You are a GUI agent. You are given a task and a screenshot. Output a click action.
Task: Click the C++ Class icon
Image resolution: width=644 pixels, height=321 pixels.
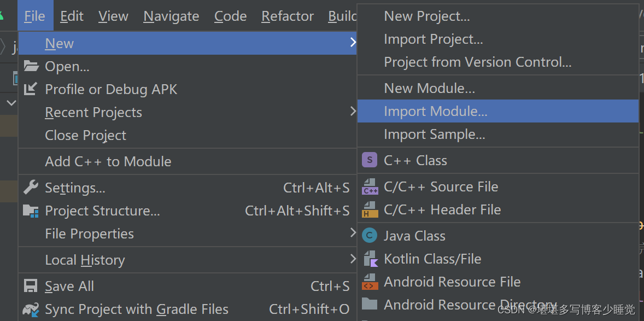tap(370, 160)
